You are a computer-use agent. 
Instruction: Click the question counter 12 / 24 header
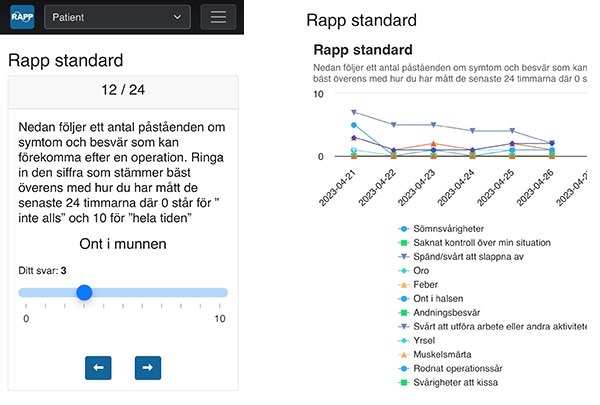(123, 90)
